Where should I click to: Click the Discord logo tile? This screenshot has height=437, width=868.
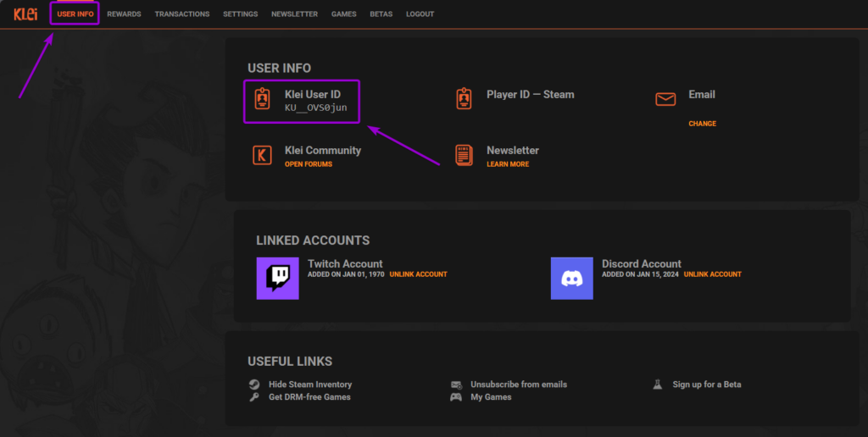click(572, 279)
